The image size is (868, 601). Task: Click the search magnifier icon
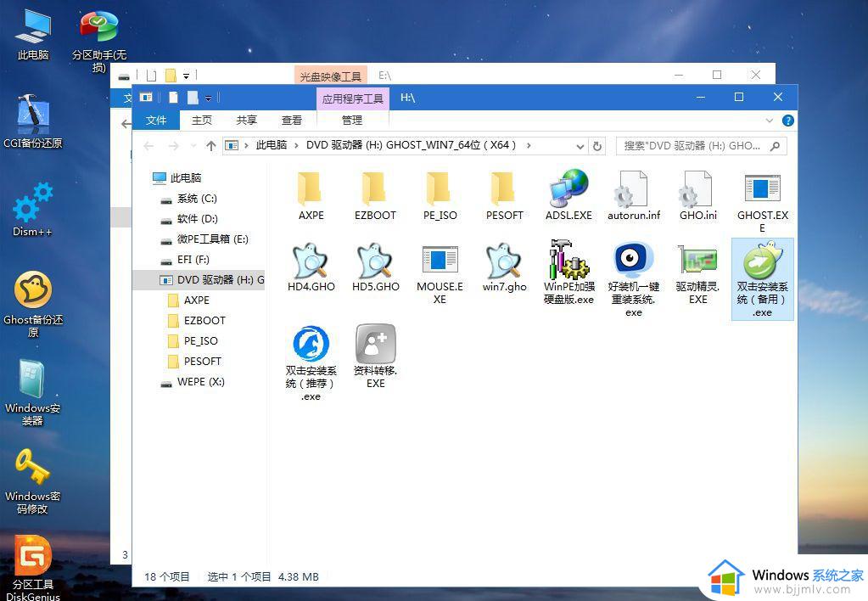pos(775,146)
